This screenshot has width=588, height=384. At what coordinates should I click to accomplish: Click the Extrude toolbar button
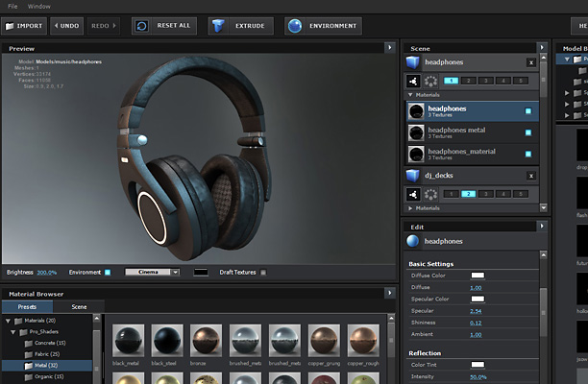[x=238, y=26]
